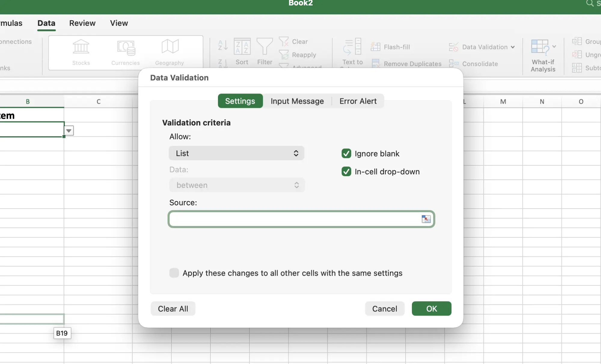Disable the In-cell drop-down option
This screenshot has height=364, width=601.
346,172
